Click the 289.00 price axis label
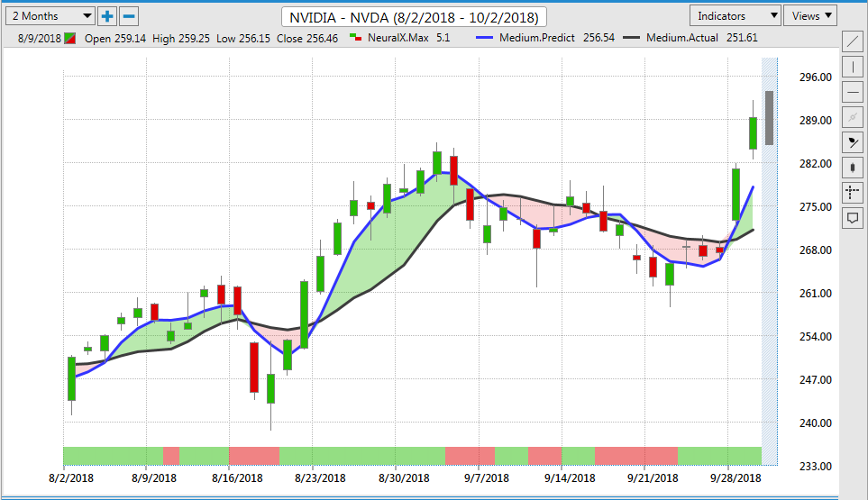 coord(816,121)
